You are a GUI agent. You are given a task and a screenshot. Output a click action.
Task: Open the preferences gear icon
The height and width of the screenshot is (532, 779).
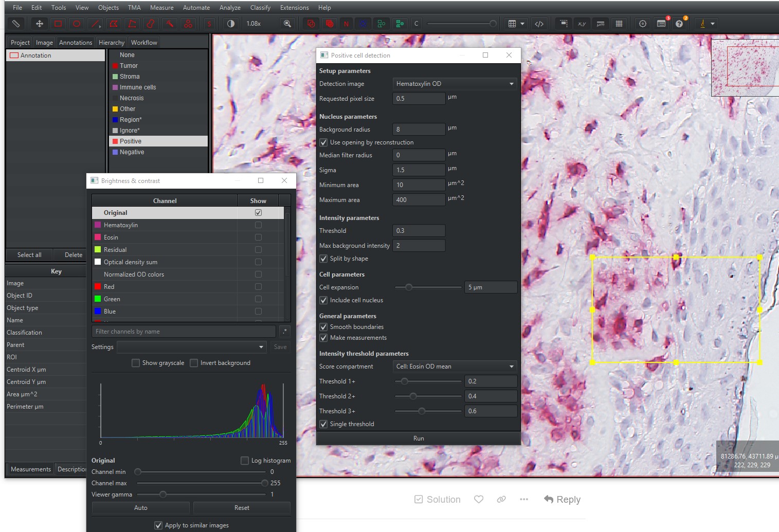(642, 24)
